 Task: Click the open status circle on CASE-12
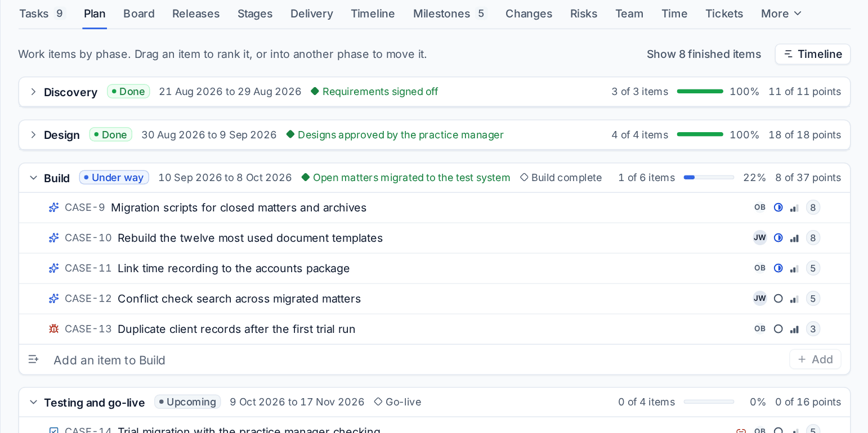pyautogui.click(x=778, y=299)
